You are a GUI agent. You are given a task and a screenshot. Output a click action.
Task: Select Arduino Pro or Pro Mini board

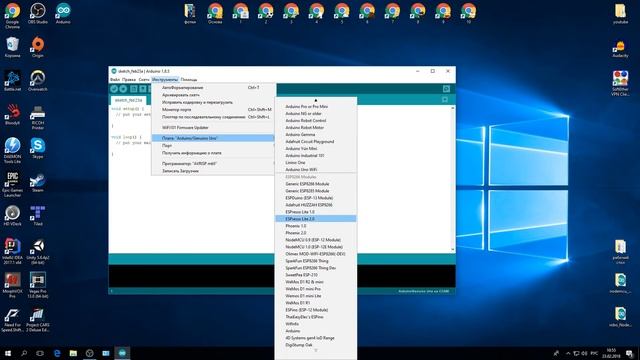tap(316, 107)
